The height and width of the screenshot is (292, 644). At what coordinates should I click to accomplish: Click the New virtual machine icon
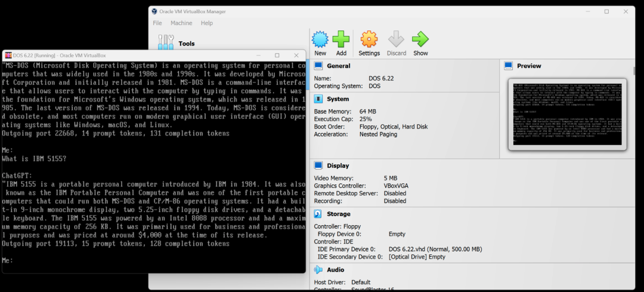(x=320, y=39)
